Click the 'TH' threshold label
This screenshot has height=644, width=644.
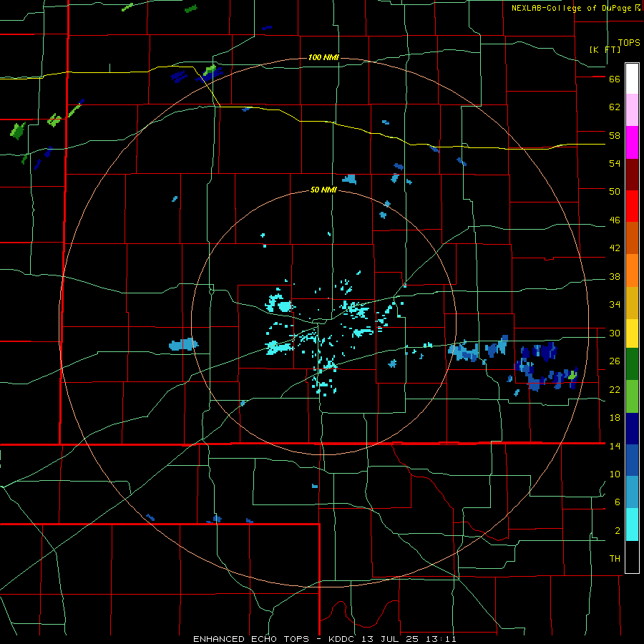615,559
